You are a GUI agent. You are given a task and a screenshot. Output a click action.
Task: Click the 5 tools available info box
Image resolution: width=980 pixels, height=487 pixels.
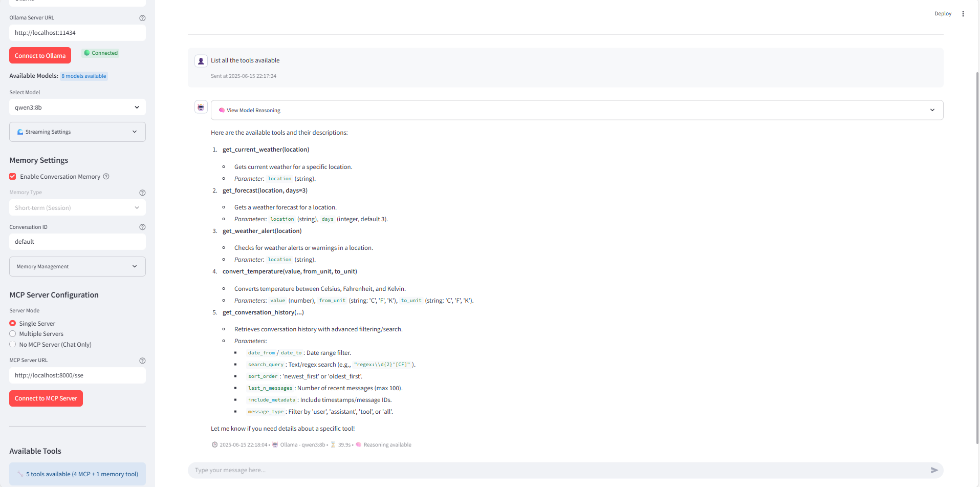[x=77, y=474]
